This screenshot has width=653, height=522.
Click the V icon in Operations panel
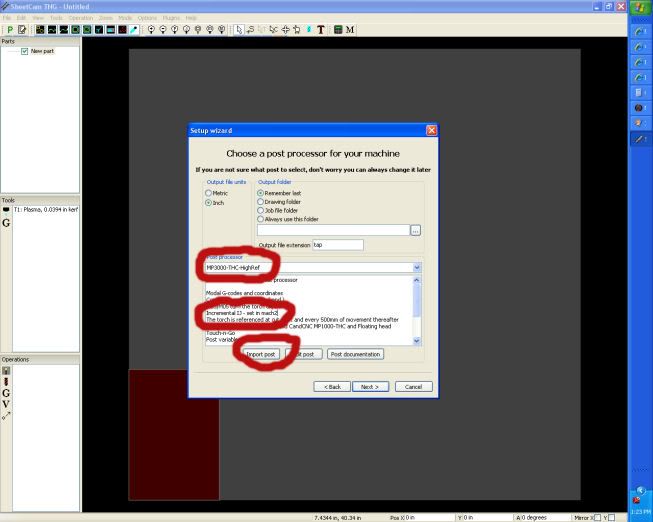7,404
